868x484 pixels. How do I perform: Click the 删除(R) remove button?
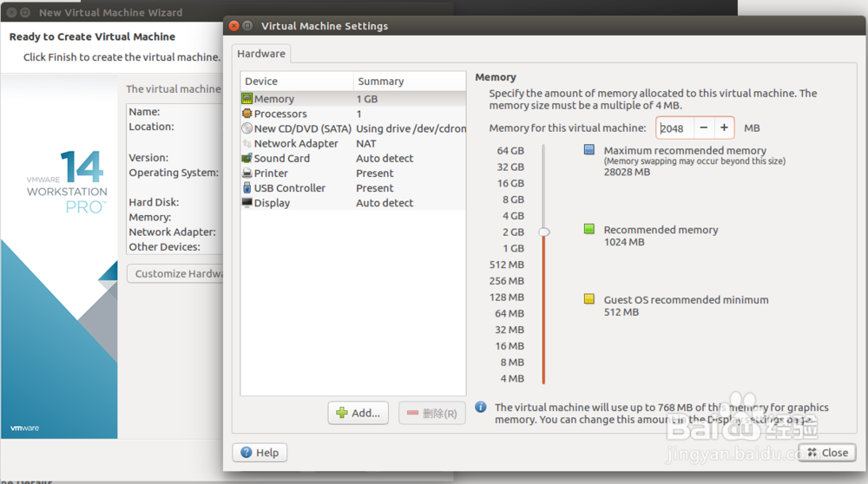[x=431, y=413]
